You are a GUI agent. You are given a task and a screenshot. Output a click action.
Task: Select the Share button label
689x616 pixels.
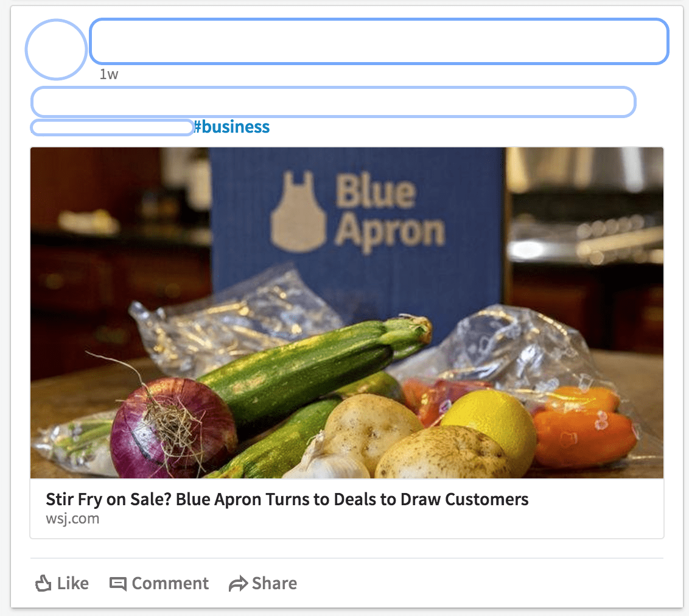coord(274,584)
